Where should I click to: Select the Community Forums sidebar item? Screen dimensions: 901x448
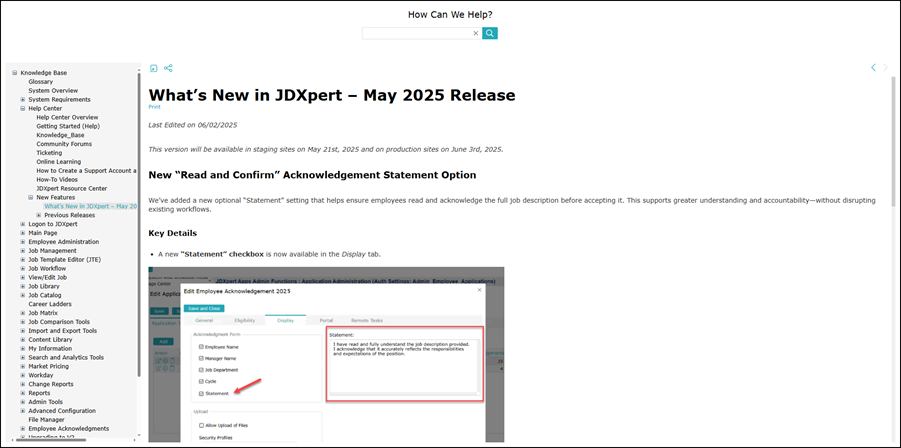(x=64, y=144)
